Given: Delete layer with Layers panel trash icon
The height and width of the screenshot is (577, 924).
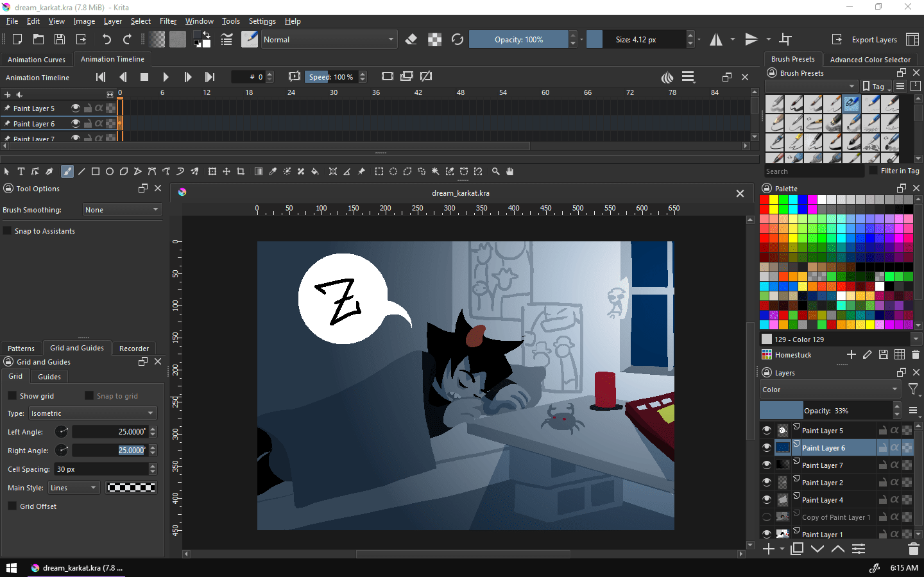Looking at the screenshot, I should click(x=914, y=549).
